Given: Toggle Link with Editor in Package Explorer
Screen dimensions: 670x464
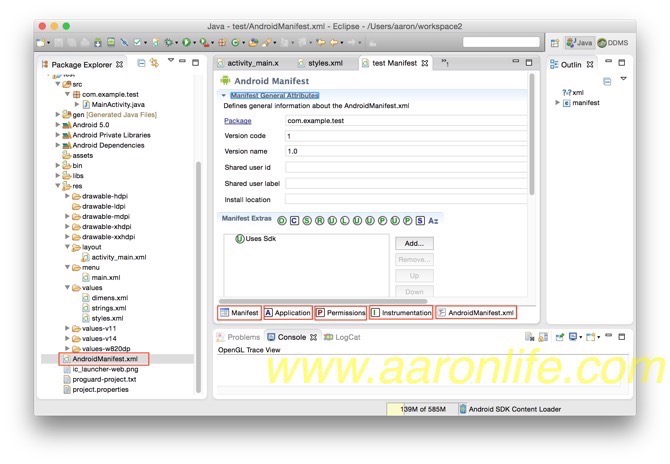Looking at the screenshot, I should [154, 63].
